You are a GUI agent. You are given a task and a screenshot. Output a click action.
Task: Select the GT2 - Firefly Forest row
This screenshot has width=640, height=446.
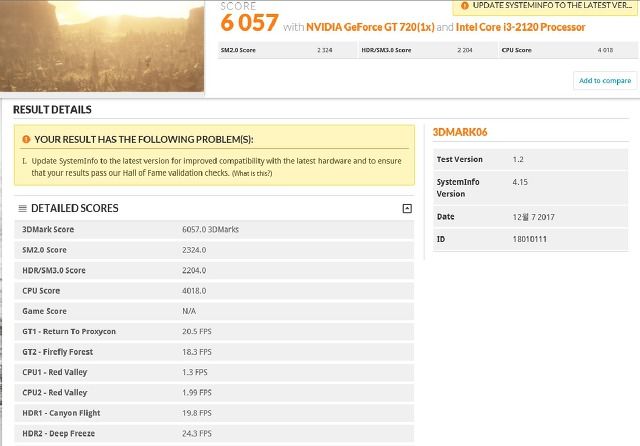[x=214, y=352]
